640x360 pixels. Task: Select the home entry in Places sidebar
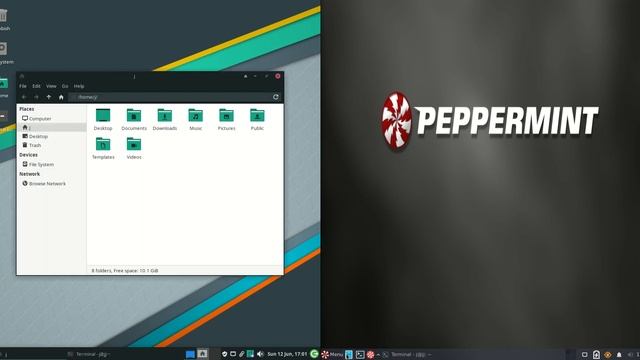click(52, 127)
